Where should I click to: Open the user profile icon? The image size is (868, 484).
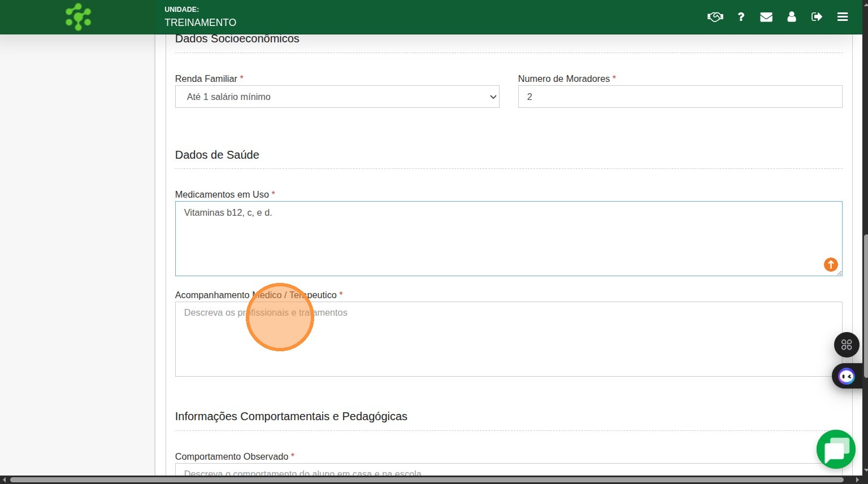(792, 17)
